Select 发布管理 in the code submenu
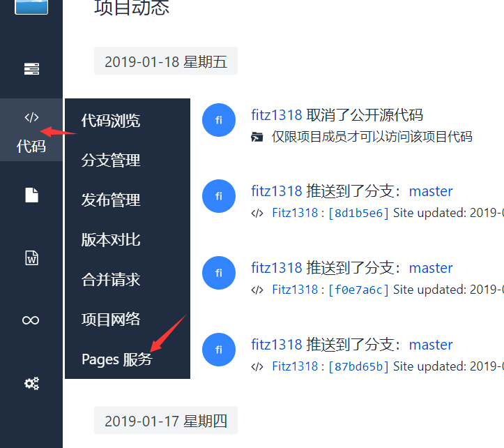Viewport: 504px width, 448px height. (111, 200)
